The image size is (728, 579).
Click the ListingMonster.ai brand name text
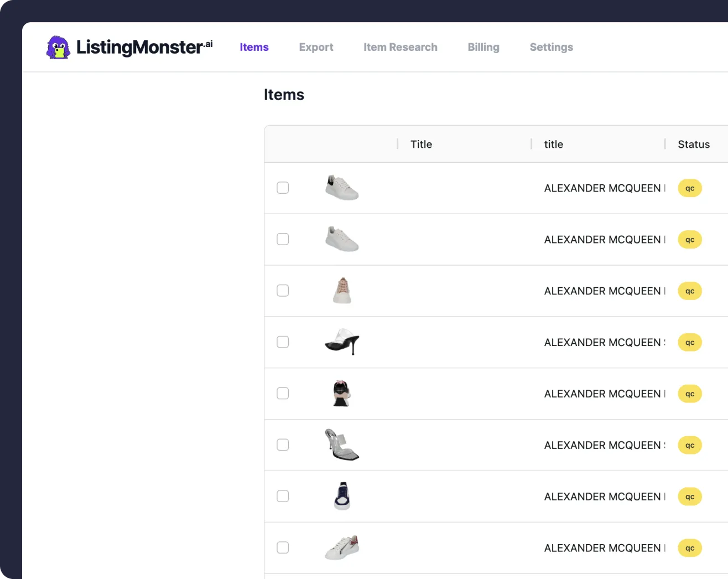(x=144, y=47)
